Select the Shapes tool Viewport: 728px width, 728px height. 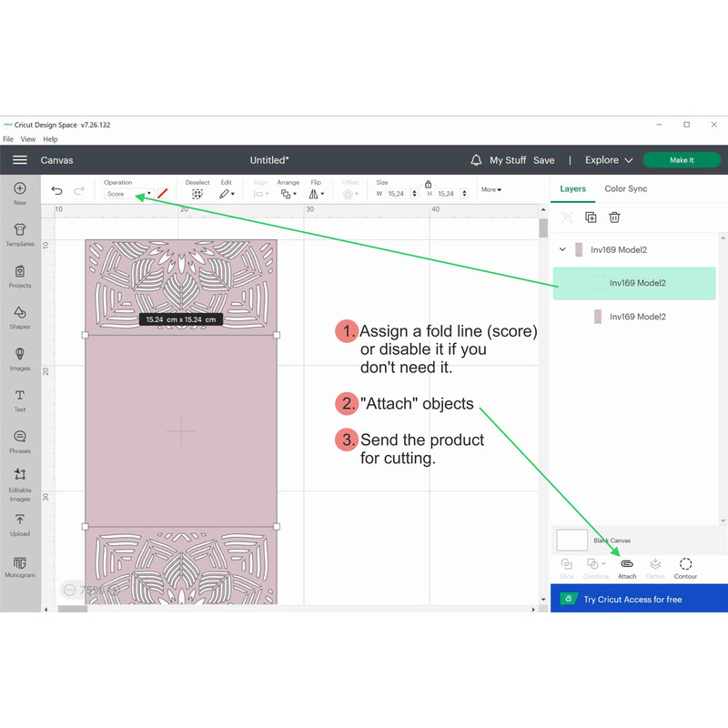[19, 317]
